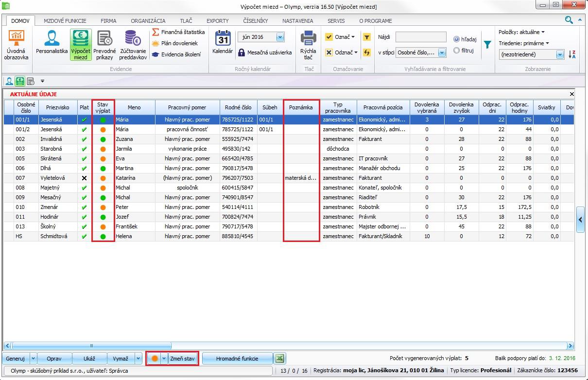
Task: Click the Z-A sort order icon
Action: [572, 54]
